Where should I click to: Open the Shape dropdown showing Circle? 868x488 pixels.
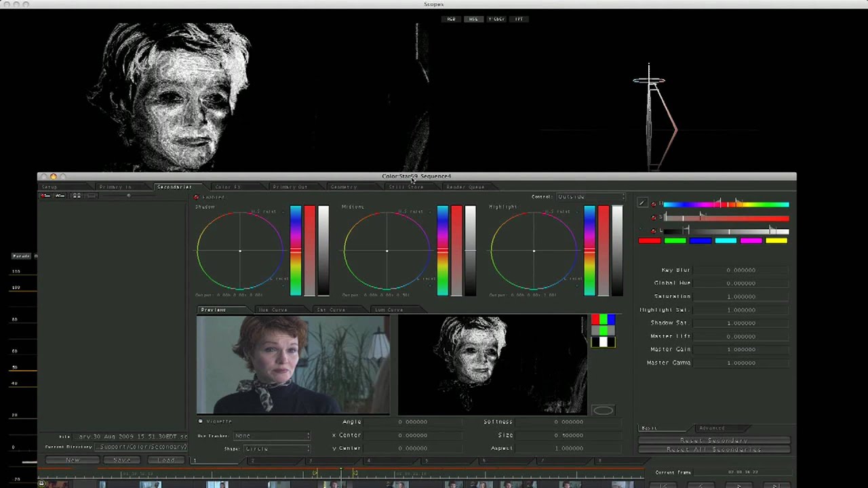277,449
